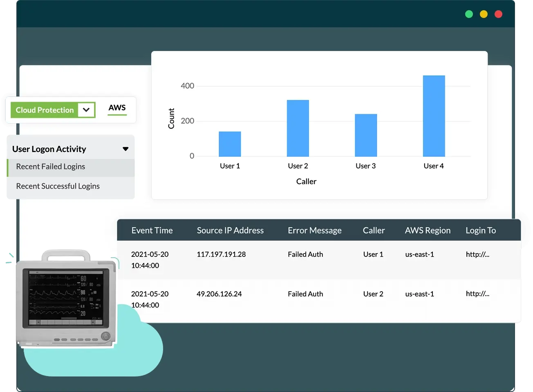Click the patient monitor device image

pyautogui.click(x=66, y=298)
